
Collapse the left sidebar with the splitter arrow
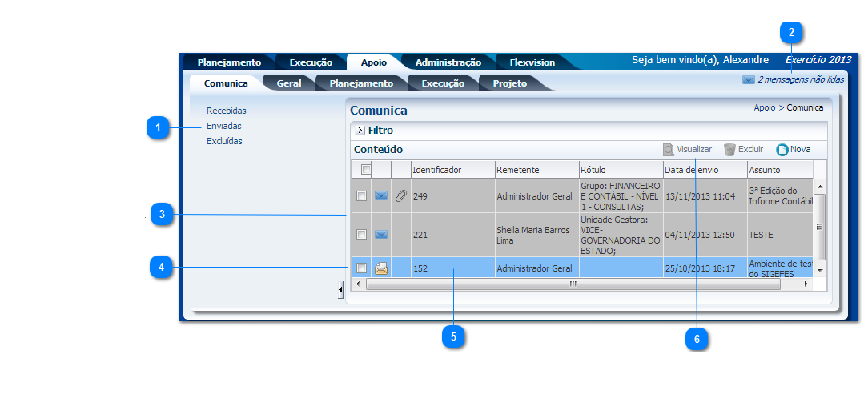coord(340,289)
